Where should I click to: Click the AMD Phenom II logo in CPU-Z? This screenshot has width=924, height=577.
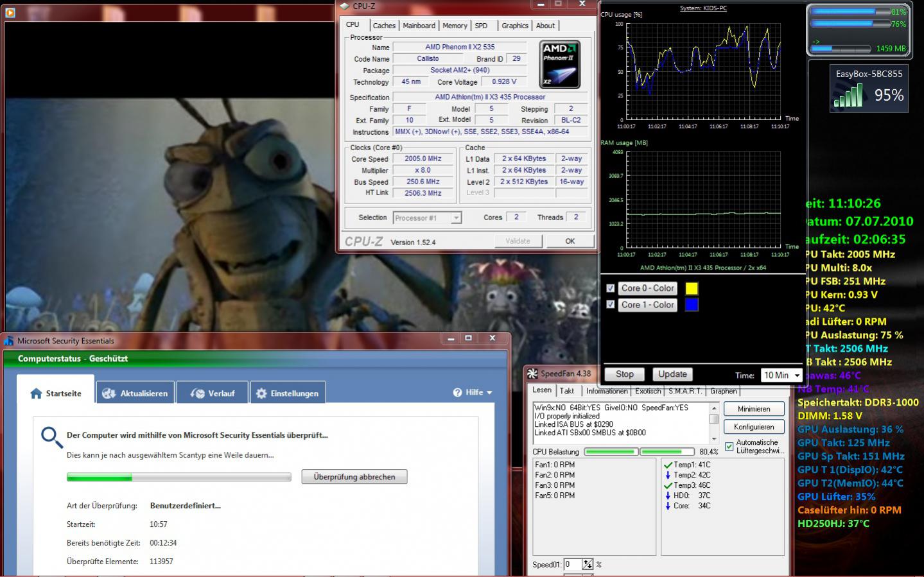pyautogui.click(x=559, y=65)
